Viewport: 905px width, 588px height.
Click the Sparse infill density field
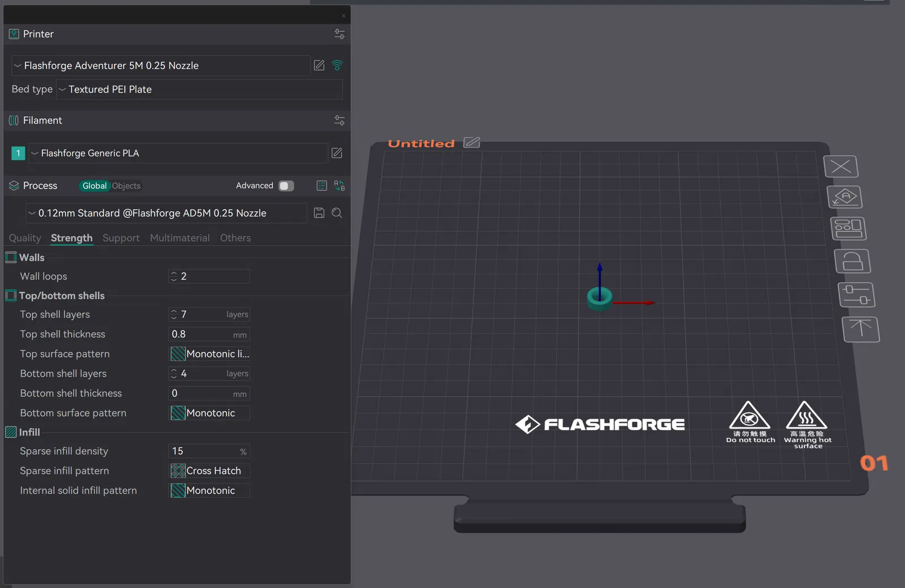click(209, 451)
